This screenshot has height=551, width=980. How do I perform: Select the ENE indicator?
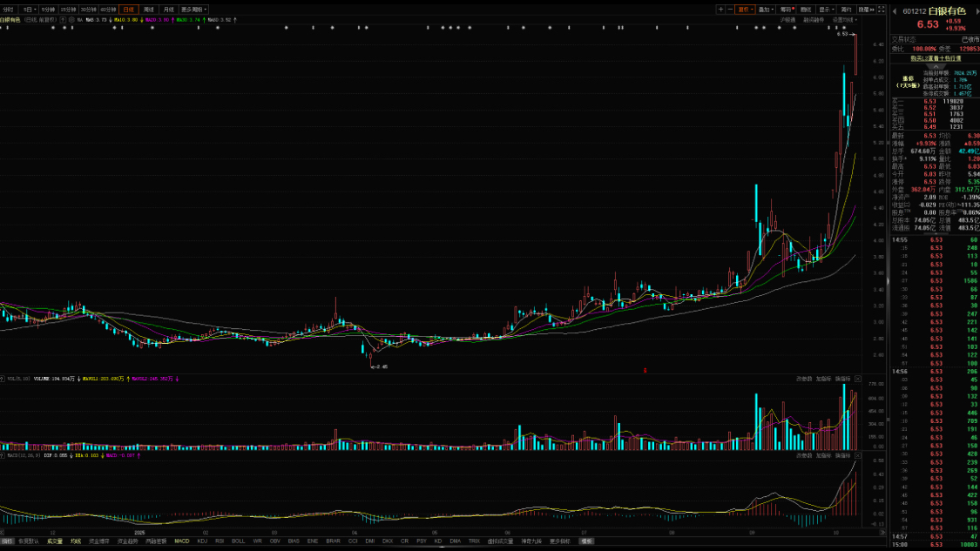(313, 541)
